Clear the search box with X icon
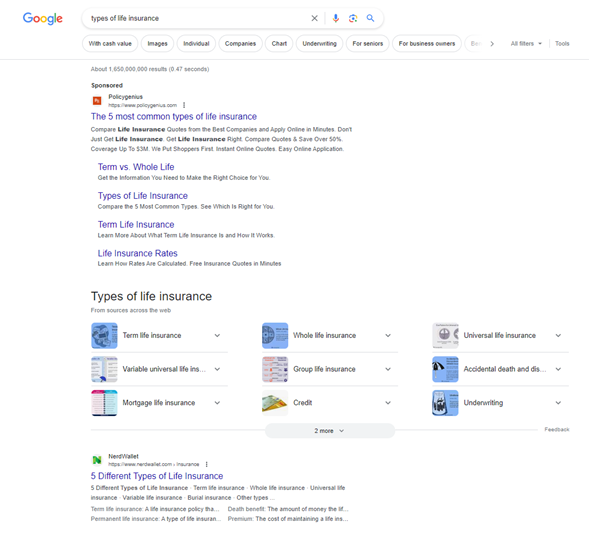Viewport: 589px width, 535px height. 314,18
